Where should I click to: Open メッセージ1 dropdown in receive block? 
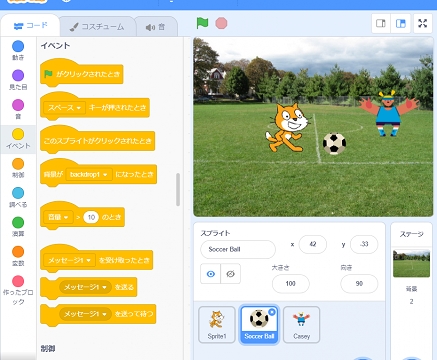coord(69,260)
